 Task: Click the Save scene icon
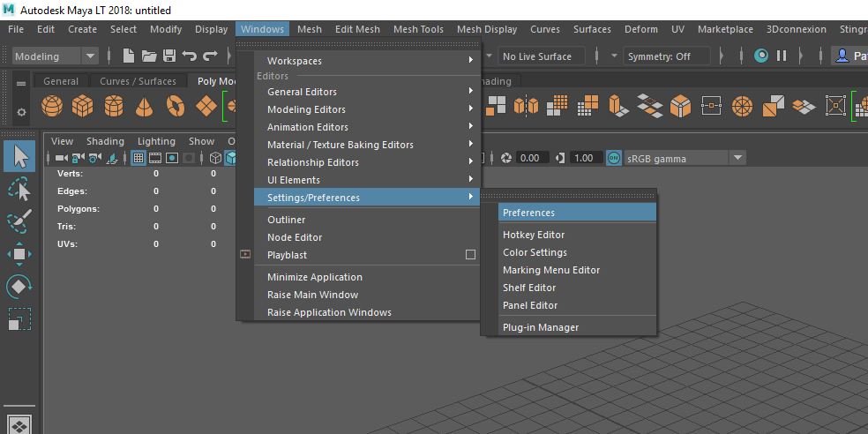click(x=169, y=56)
